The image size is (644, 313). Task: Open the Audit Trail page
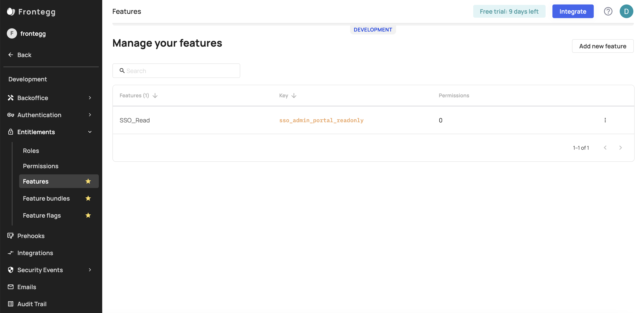coord(32,304)
